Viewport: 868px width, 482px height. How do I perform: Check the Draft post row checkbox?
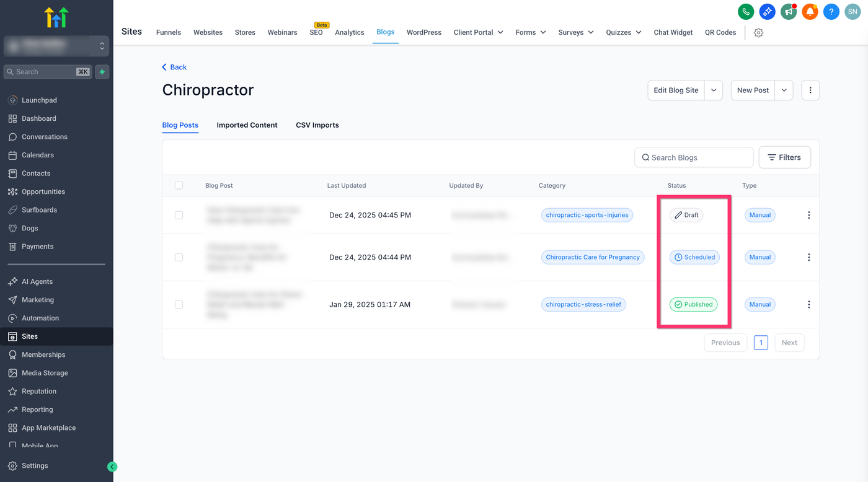click(x=179, y=215)
